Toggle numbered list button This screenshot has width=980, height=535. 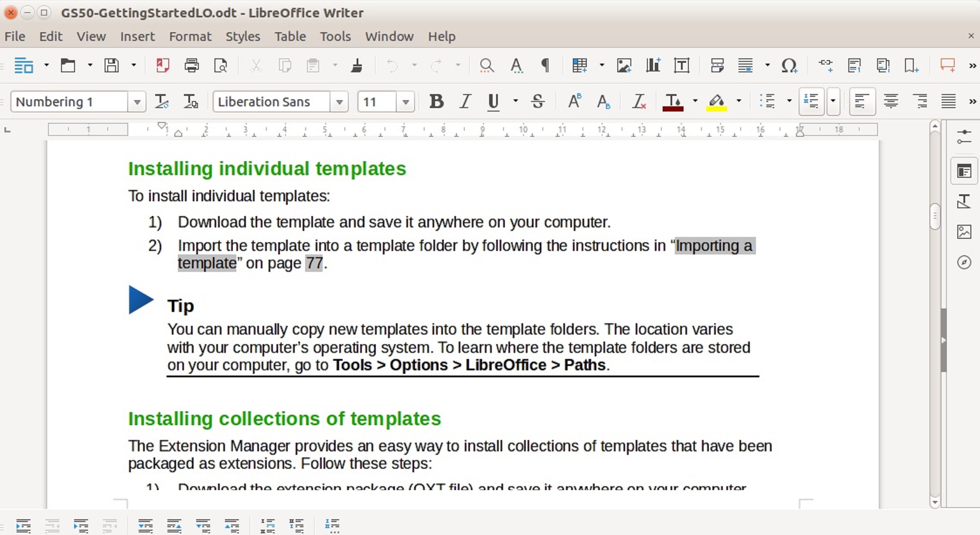pos(811,102)
